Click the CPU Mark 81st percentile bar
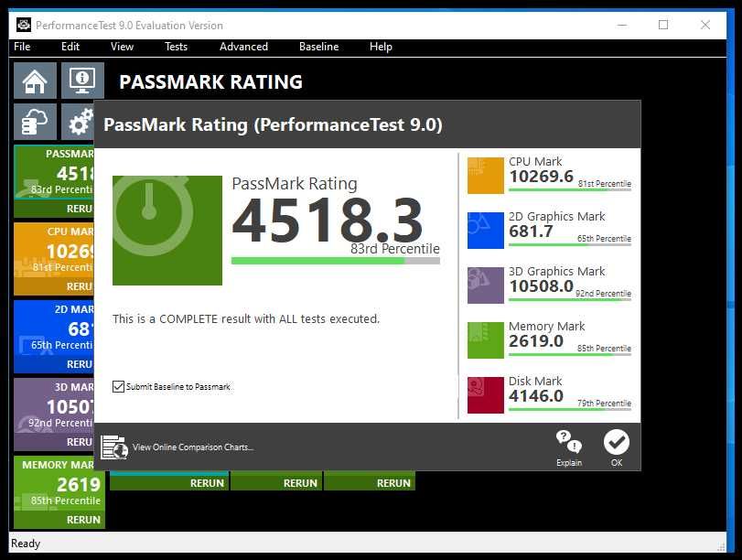 (570, 189)
